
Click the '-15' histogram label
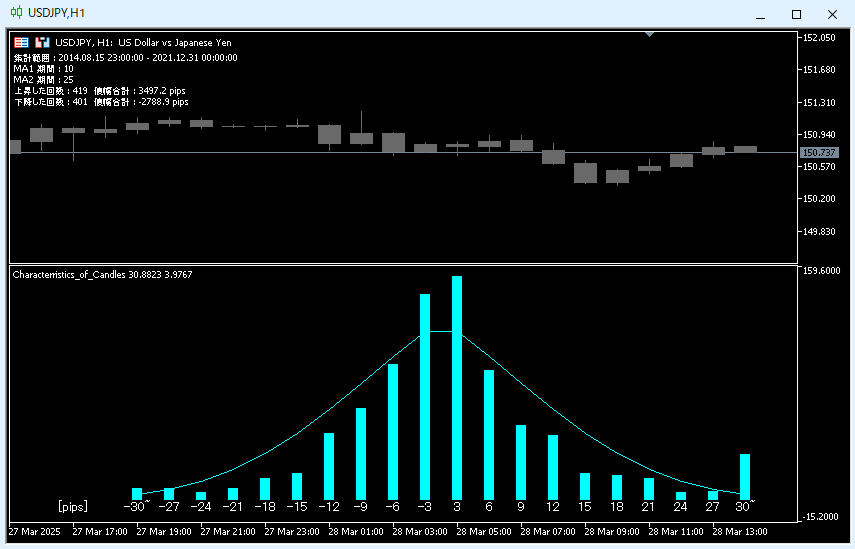pyautogui.click(x=297, y=507)
